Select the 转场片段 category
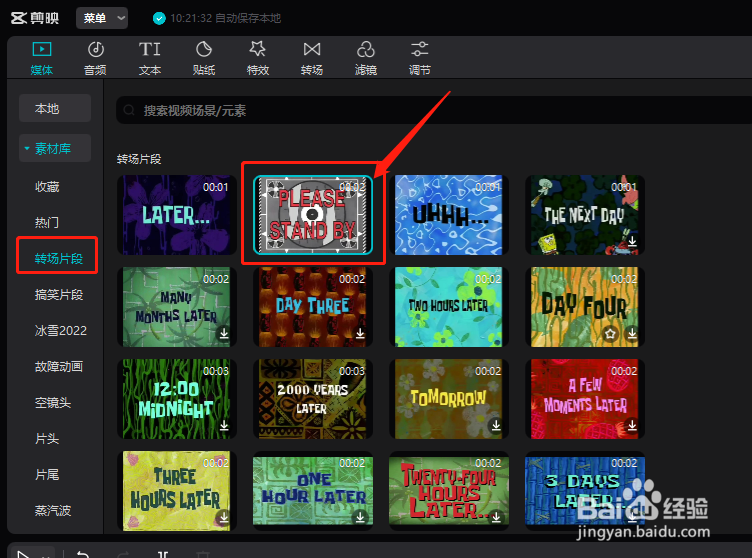Viewport: 752px width, 558px height. (x=59, y=259)
